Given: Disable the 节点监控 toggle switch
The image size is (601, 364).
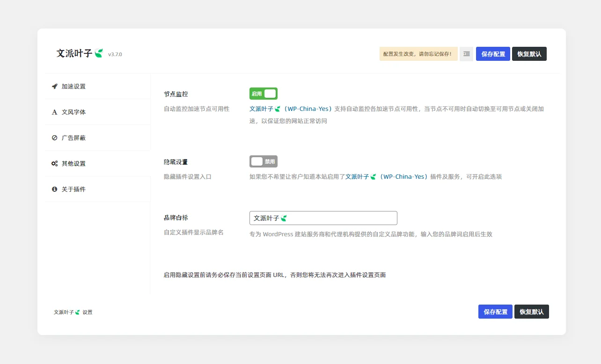Looking at the screenshot, I should click(x=264, y=94).
